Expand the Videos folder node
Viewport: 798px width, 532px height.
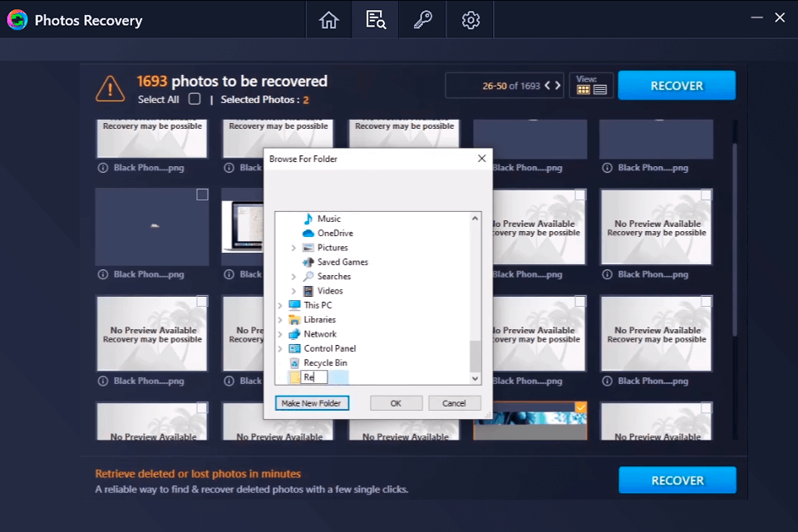(x=293, y=291)
